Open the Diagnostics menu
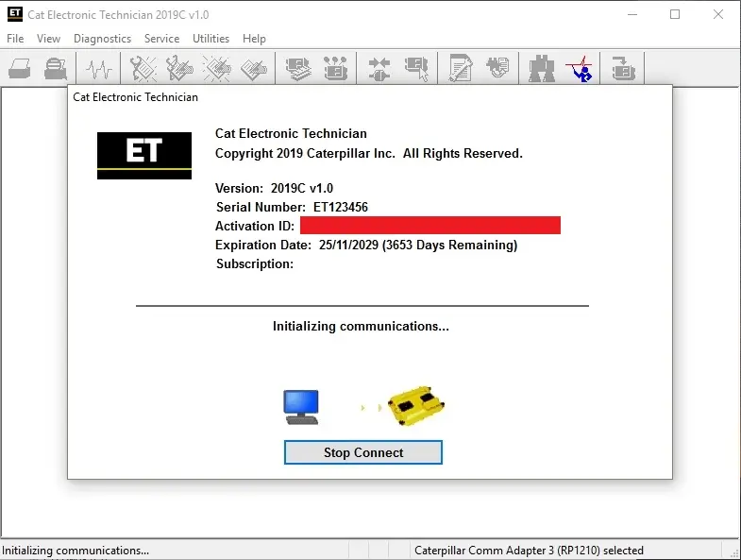Viewport: 741px width, 560px height. click(x=102, y=39)
